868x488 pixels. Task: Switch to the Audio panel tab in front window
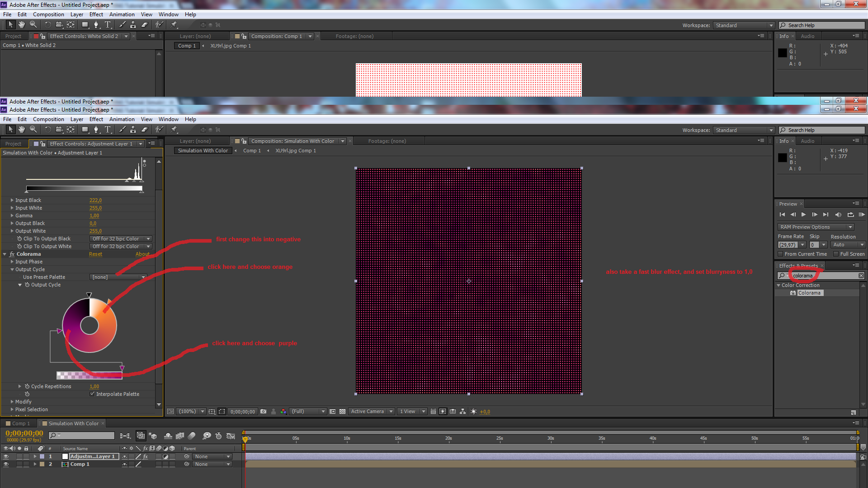click(807, 141)
